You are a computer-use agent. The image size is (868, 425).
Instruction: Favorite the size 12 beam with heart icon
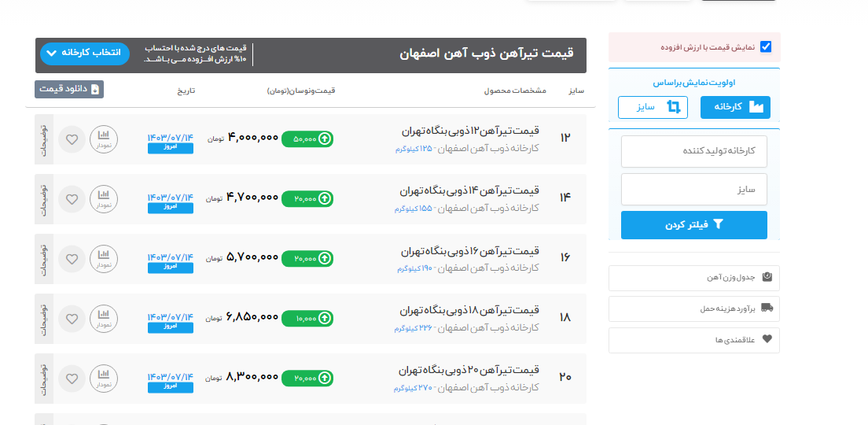click(x=72, y=139)
